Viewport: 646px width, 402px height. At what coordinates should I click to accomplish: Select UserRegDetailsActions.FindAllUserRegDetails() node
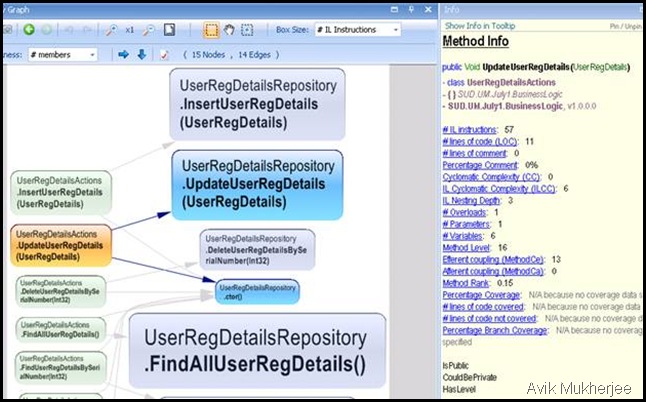coord(61,330)
